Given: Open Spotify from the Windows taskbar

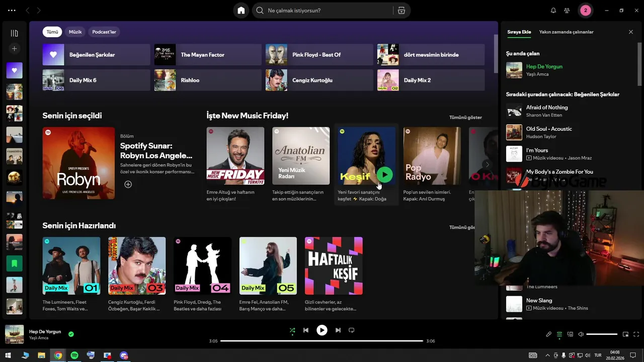Looking at the screenshot, I should [74, 355].
